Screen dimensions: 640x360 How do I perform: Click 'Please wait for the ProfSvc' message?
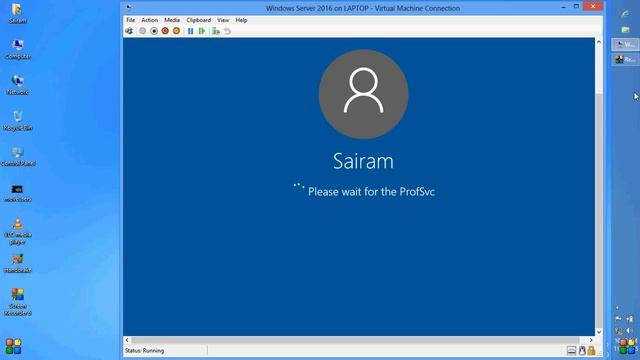pyautogui.click(x=371, y=191)
